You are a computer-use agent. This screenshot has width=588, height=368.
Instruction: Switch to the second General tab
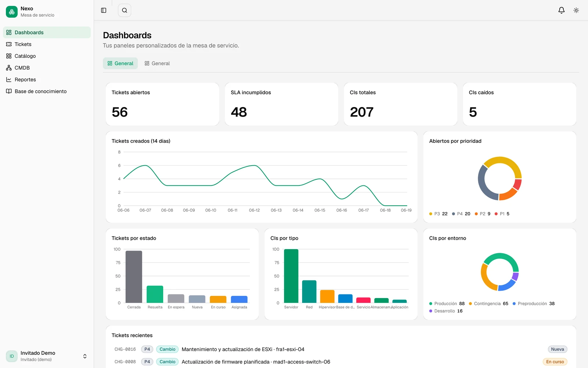tap(157, 63)
